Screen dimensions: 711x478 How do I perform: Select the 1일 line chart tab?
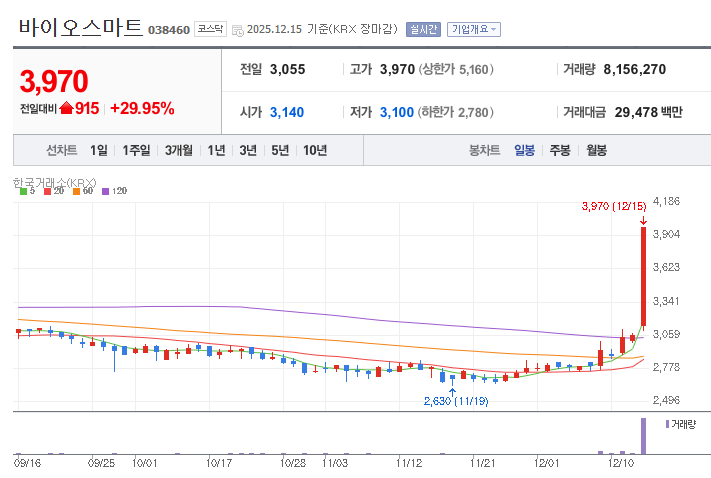[98, 150]
